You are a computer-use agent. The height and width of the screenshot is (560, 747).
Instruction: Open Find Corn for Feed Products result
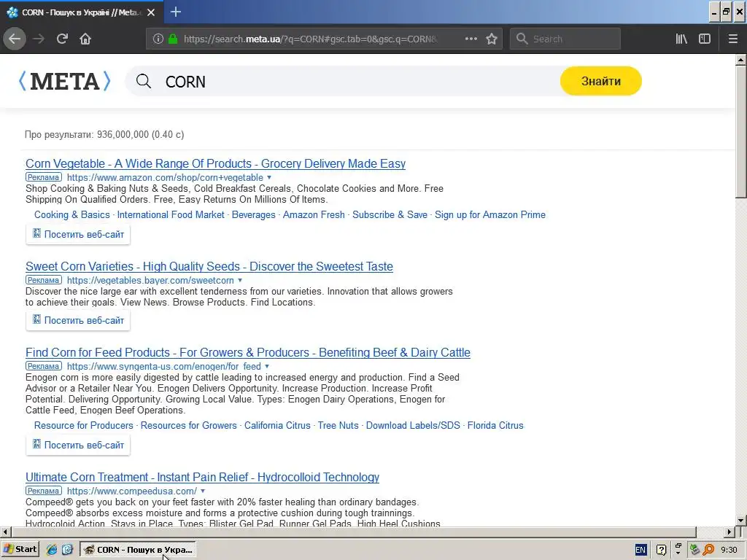tap(248, 352)
